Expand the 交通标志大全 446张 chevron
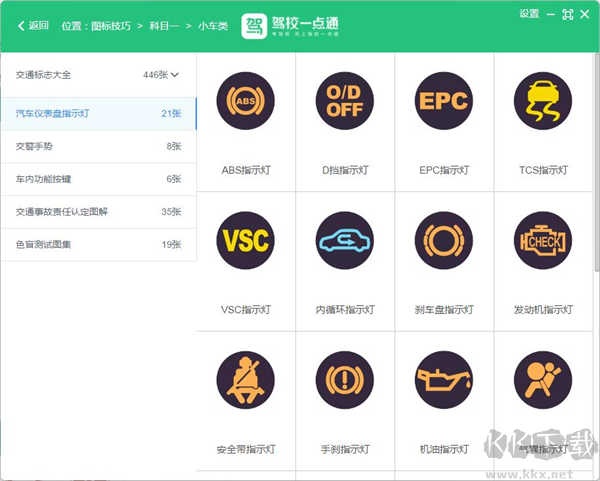The height and width of the screenshot is (481, 600). pos(175,75)
